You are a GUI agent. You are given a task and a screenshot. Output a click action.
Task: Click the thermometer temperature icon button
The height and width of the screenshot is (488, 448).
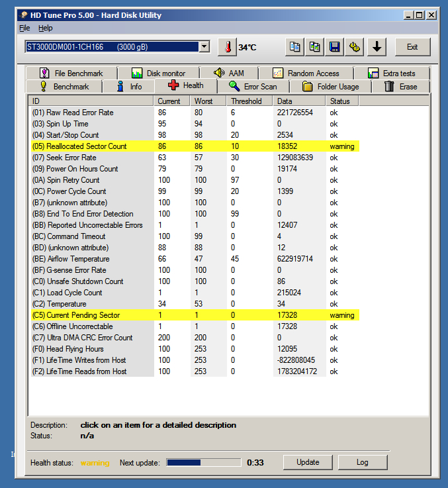click(227, 47)
